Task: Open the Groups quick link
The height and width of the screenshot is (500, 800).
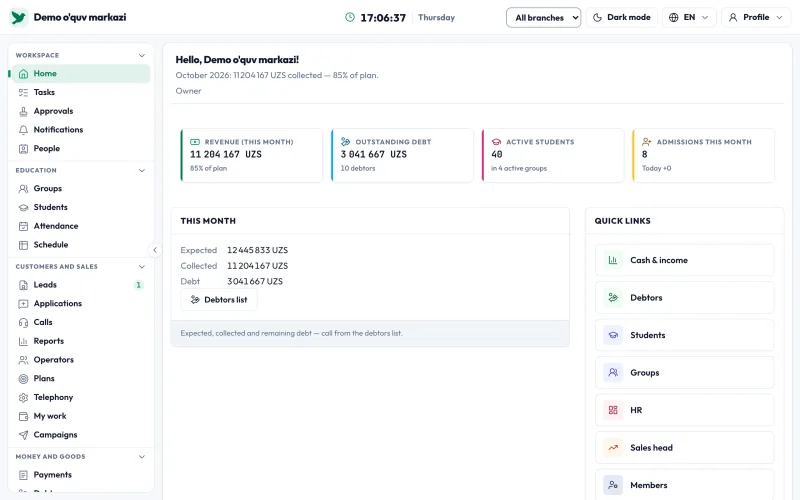Action: pos(684,373)
